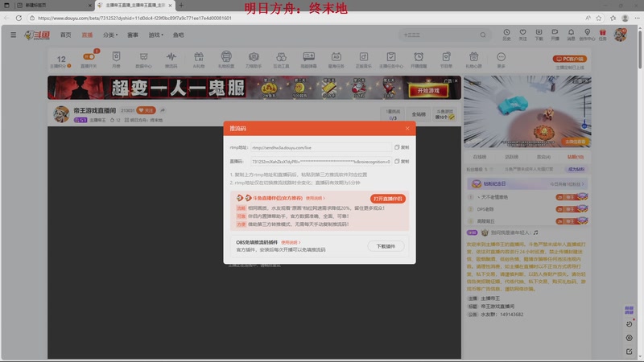
Task: Open the 下载 icon in header
Action: coord(539,35)
